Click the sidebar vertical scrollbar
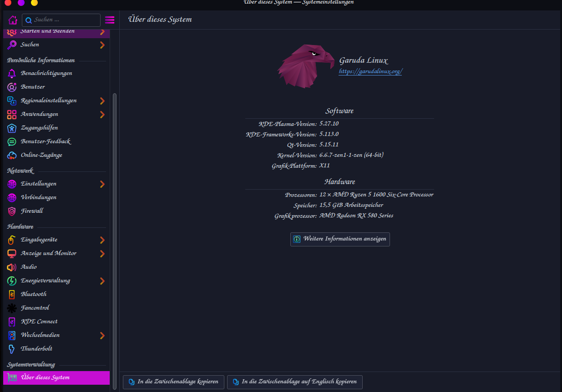The image size is (562, 392). click(115, 241)
